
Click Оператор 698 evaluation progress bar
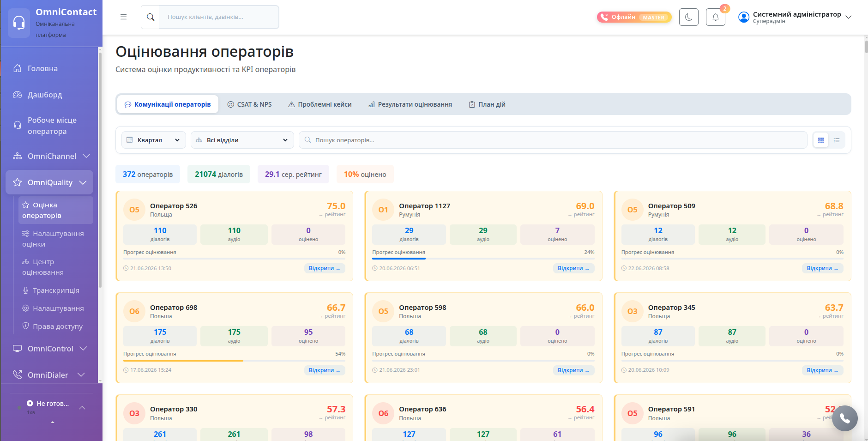tap(234, 360)
